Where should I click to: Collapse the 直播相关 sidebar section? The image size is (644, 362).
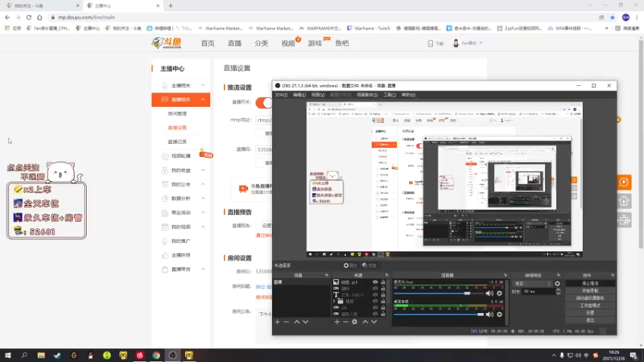coord(203,99)
